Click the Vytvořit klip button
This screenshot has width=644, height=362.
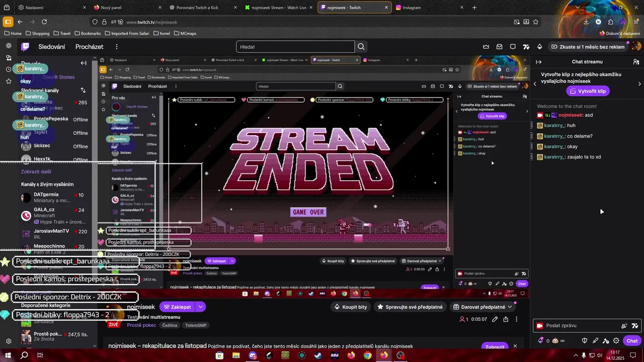(588, 91)
